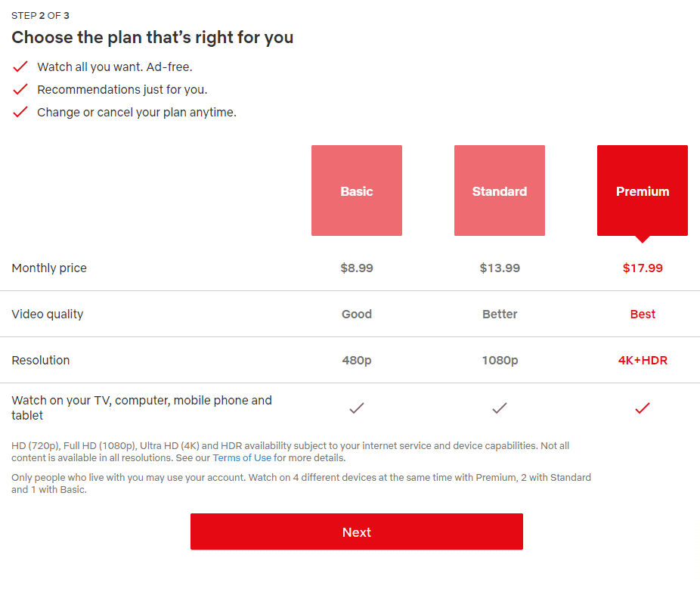This screenshot has width=700, height=595.
Task: Click the $13.99 Standard monthly price
Action: [500, 268]
